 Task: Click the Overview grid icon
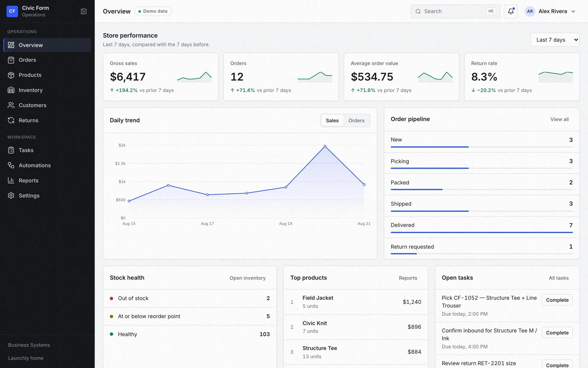click(11, 45)
